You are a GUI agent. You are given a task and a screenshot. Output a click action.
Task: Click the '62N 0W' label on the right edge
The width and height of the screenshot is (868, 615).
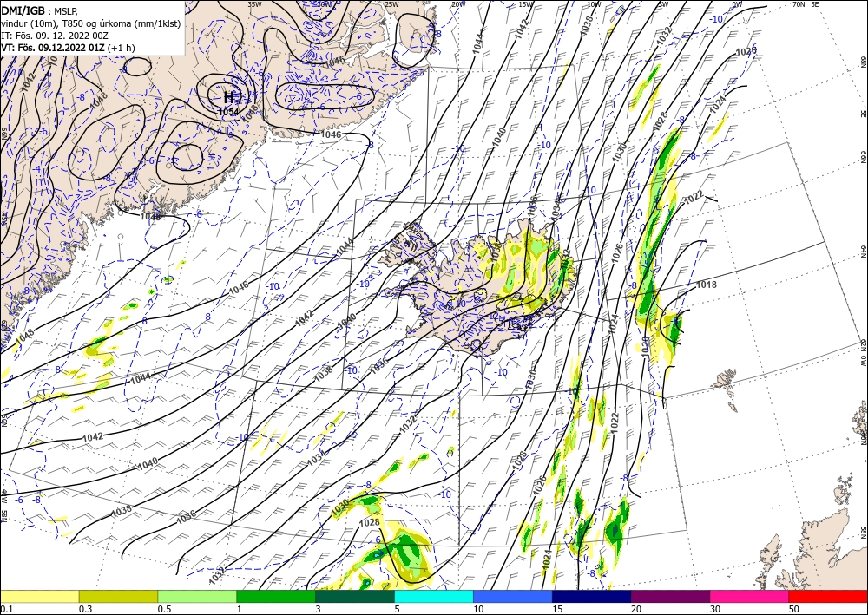click(x=863, y=353)
